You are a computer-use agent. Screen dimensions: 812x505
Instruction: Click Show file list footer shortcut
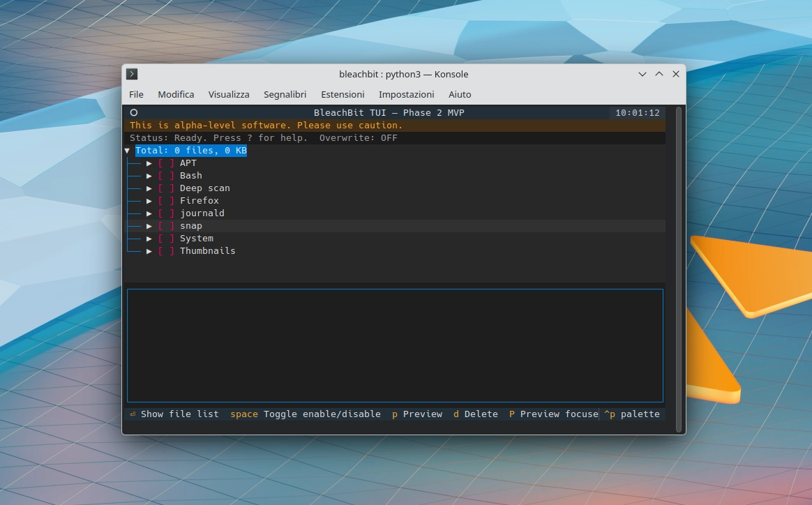pyautogui.click(x=174, y=414)
